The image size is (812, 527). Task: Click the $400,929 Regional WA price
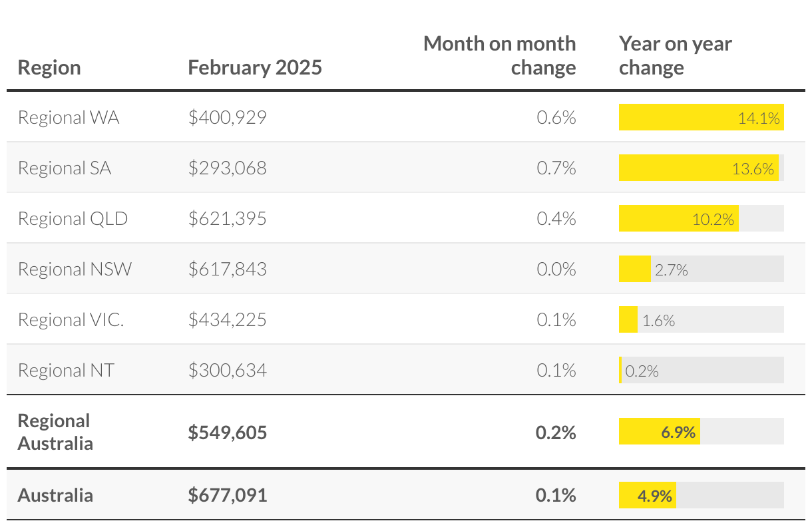coord(228,118)
